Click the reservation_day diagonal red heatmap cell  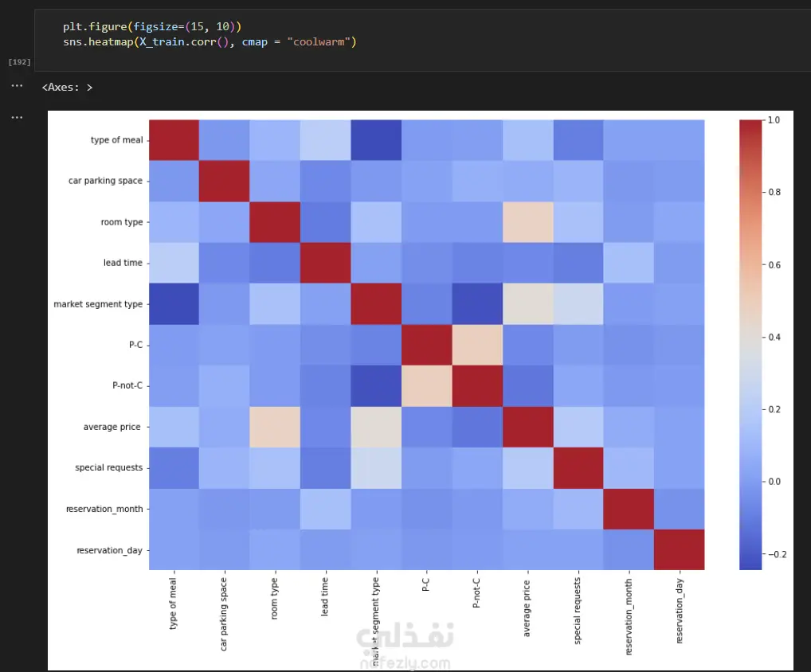coord(679,549)
